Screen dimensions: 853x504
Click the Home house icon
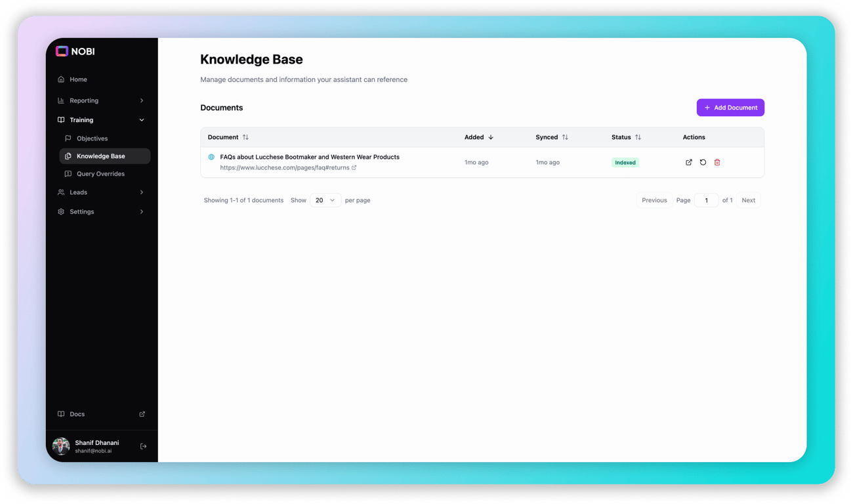click(x=61, y=79)
